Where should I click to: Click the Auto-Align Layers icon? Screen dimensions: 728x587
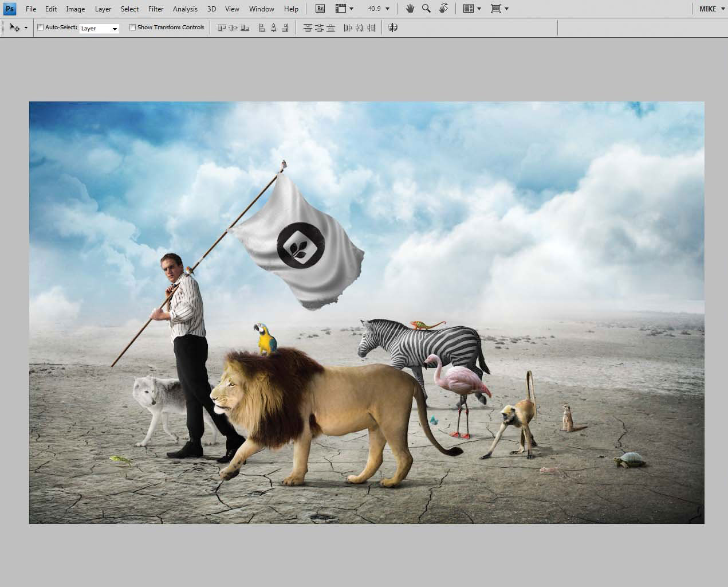[393, 28]
